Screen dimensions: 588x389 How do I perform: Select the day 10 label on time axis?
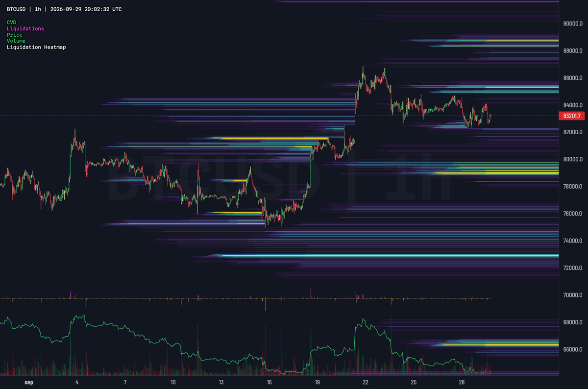click(x=173, y=382)
